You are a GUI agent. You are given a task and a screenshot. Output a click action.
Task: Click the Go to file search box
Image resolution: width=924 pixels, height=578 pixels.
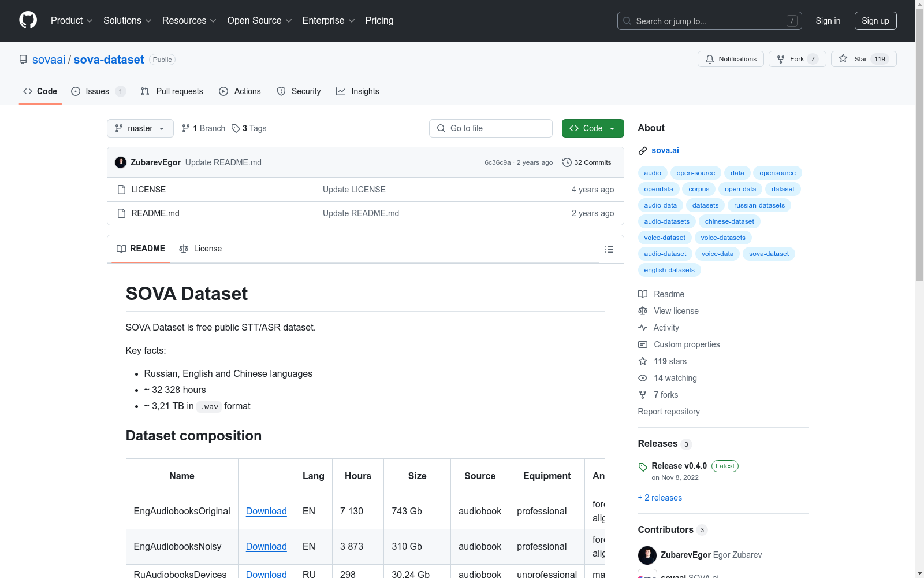pyautogui.click(x=491, y=128)
